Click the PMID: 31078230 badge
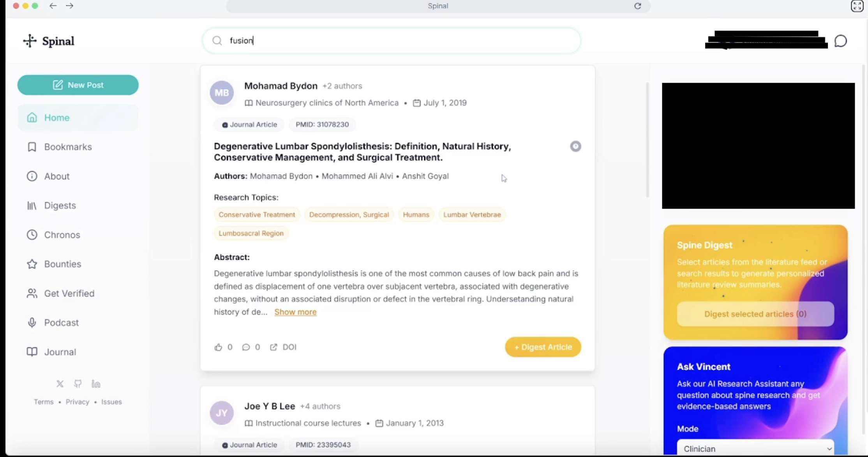Image resolution: width=868 pixels, height=457 pixels. click(x=322, y=125)
